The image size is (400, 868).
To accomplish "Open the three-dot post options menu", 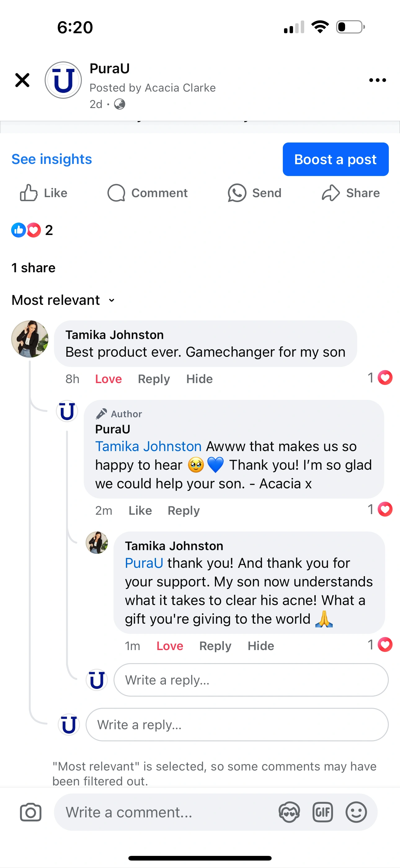I will pyautogui.click(x=377, y=80).
